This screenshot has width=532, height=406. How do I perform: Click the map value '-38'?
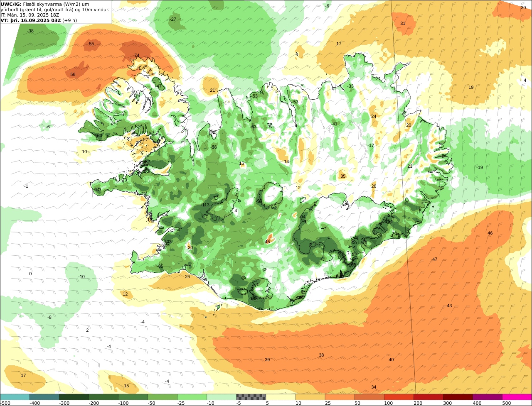[x=30, y=31]
